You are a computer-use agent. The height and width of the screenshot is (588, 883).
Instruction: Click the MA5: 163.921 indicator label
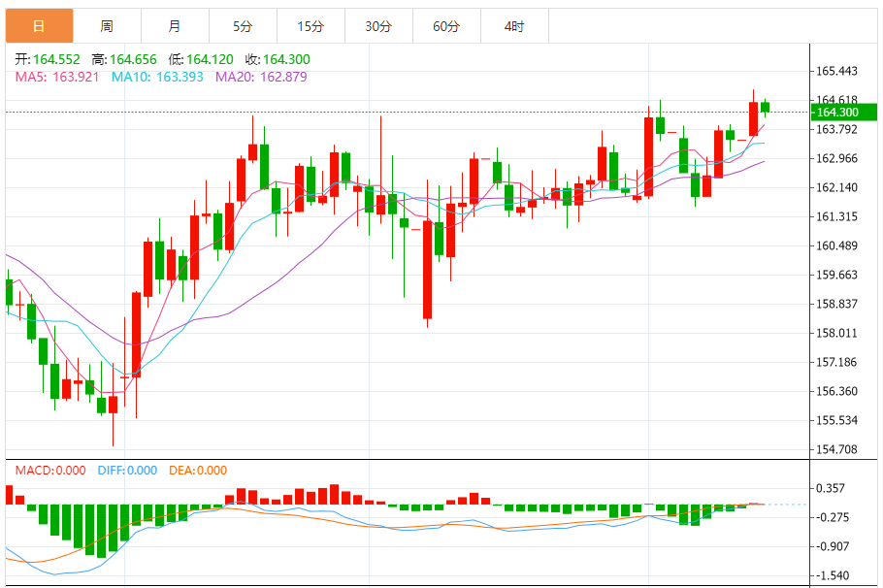57,77
